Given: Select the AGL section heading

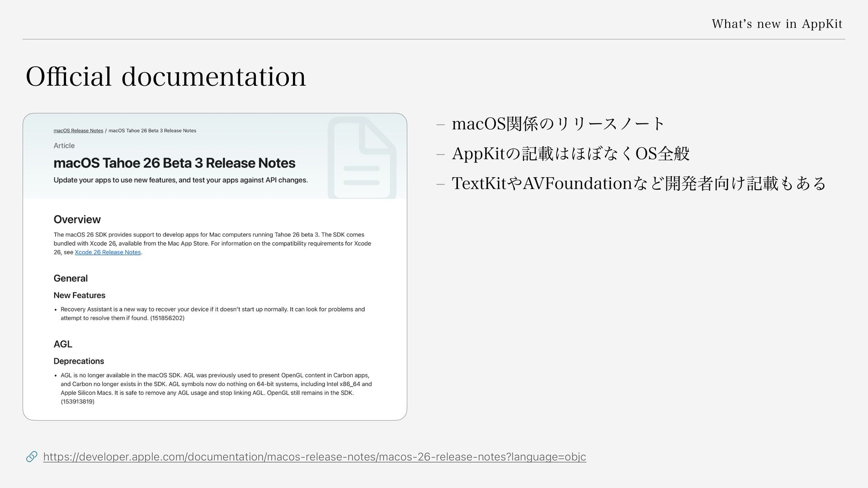Looking at the screenshot, I should [x=63, y=344].
